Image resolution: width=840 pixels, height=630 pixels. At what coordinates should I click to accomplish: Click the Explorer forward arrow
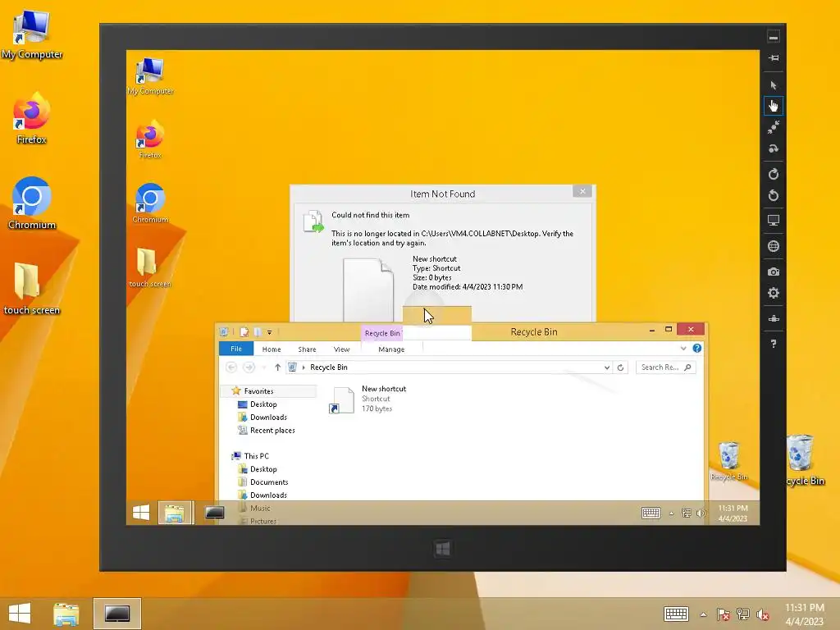[x=249, y=367]
